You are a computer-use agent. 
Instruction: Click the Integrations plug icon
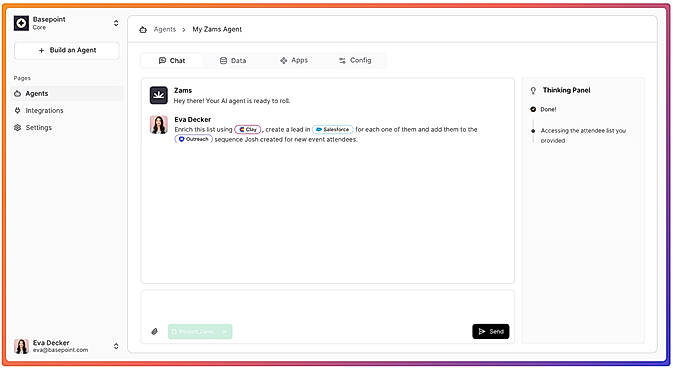pos(18,111)
